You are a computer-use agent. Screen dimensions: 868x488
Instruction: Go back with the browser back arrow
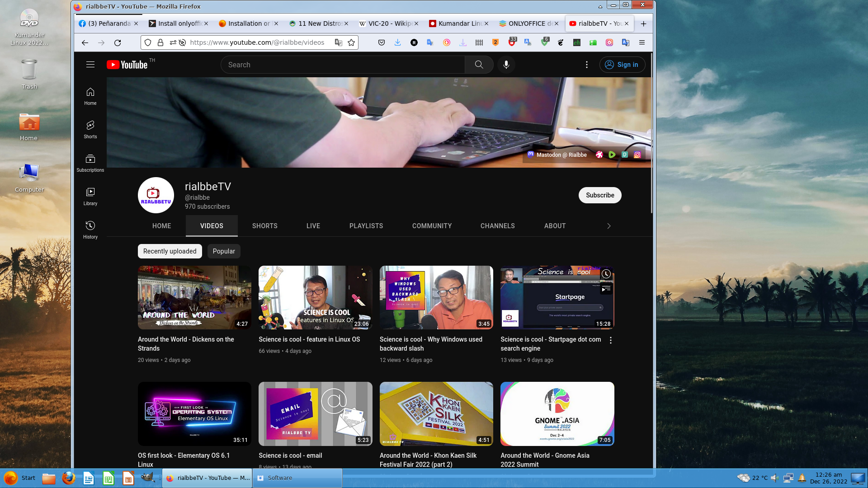coord(85,42)
